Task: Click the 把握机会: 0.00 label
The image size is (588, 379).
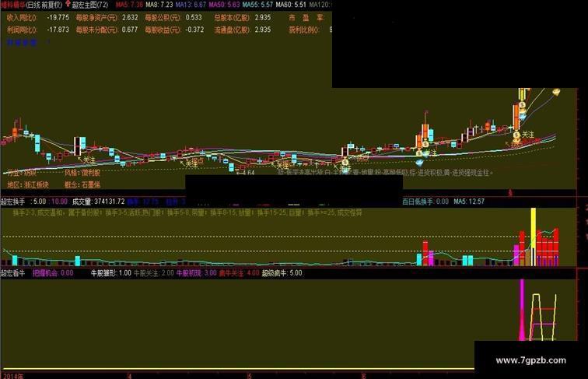Action: pyautogui.click(x=53, y=273)
